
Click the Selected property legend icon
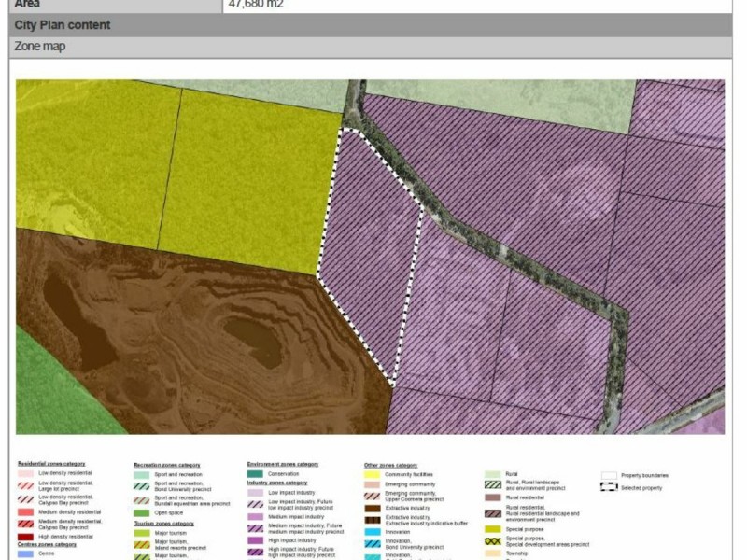(x=609, y=487)
